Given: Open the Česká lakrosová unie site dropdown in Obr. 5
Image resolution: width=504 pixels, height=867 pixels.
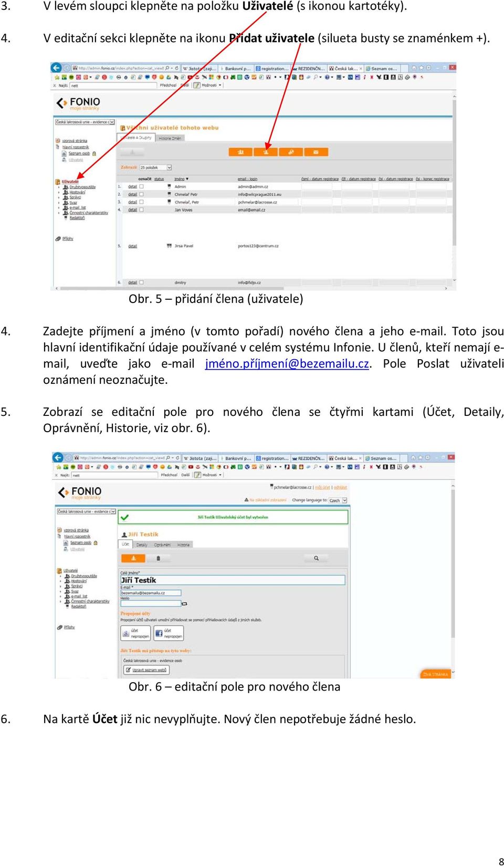Looking at the screenshot, I should [x=85, y=122].
